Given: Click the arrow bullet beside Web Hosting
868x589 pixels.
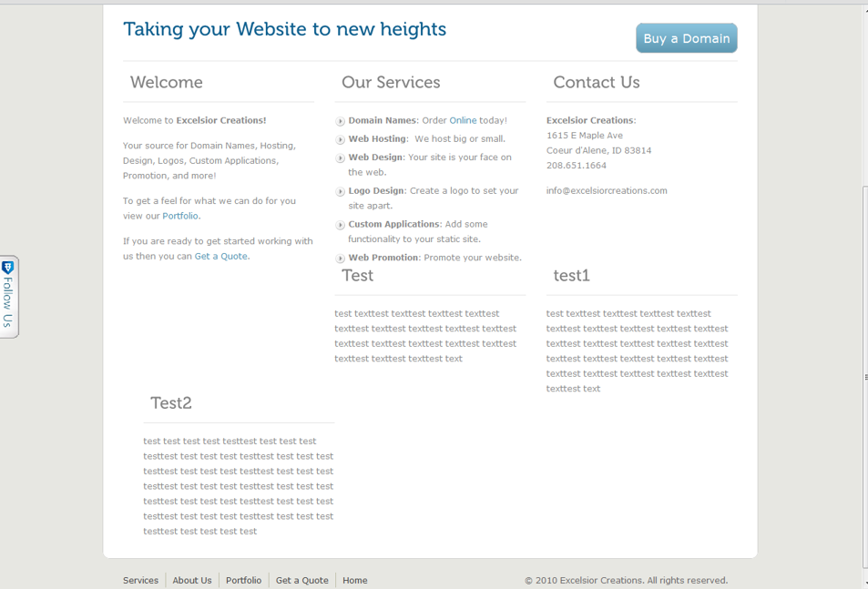Looking at the screenshot, I should point(341,140).
